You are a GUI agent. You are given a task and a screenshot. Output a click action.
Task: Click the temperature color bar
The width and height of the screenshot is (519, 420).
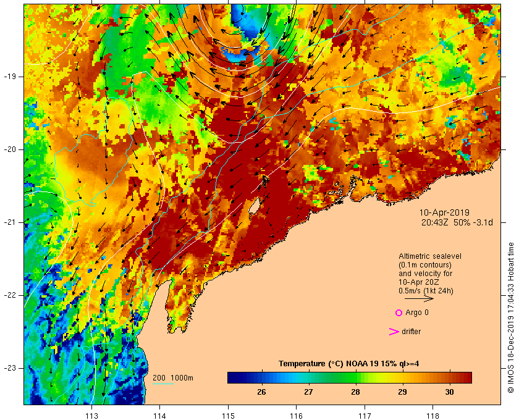pyautogui.click(x=350, y=377)
